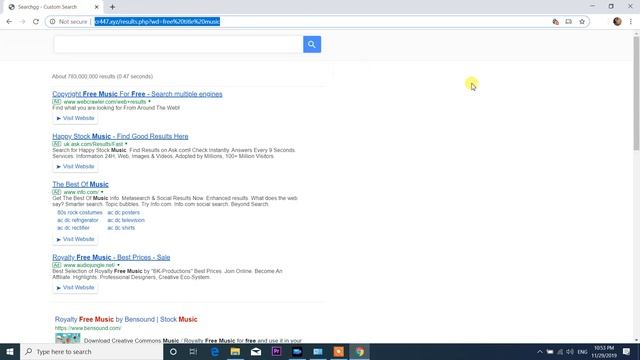This screenshot has height=360, width=640.
Task: Bookmark this page with the star icon
Action: (x=582, y=22)
